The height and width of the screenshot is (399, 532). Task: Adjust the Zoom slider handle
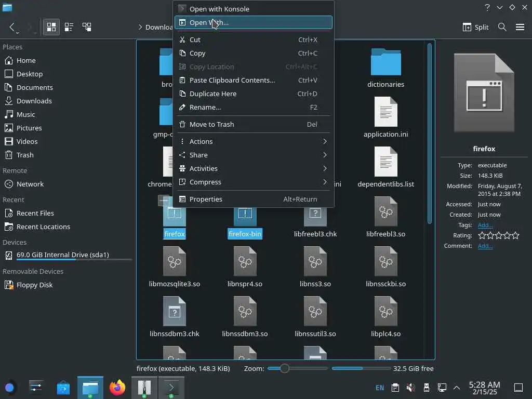285,368
